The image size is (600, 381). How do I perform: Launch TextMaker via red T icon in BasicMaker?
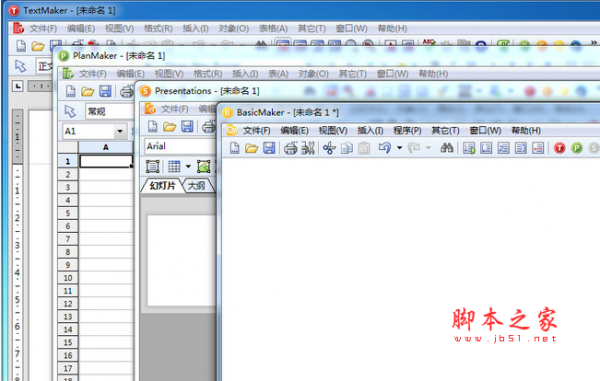point(559,148)
